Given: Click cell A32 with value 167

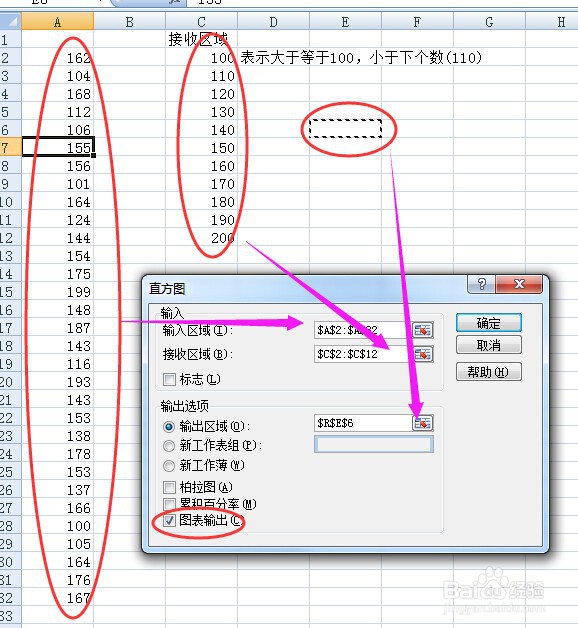Looking at the screenshot, I should (57, 598).
